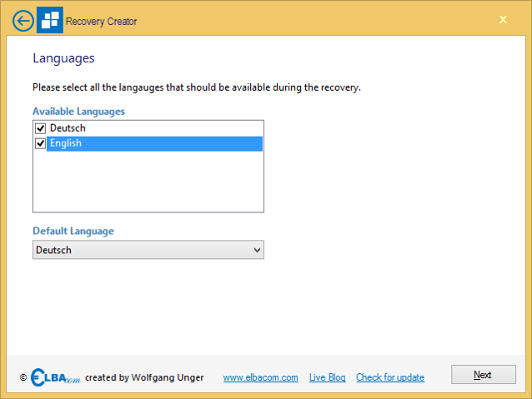Click the created by Wolfgang Unger text
Screen dimensions: 532x399
tap(144, 377)
